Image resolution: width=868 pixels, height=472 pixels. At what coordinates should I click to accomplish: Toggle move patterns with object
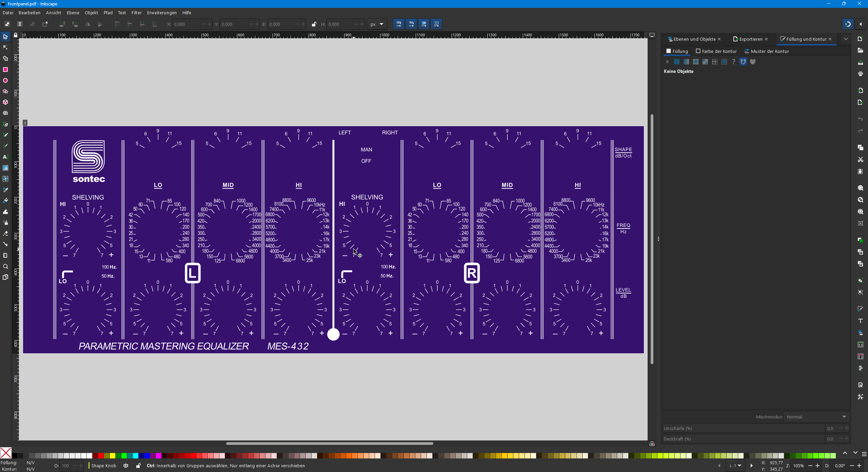tap(436, 24)
